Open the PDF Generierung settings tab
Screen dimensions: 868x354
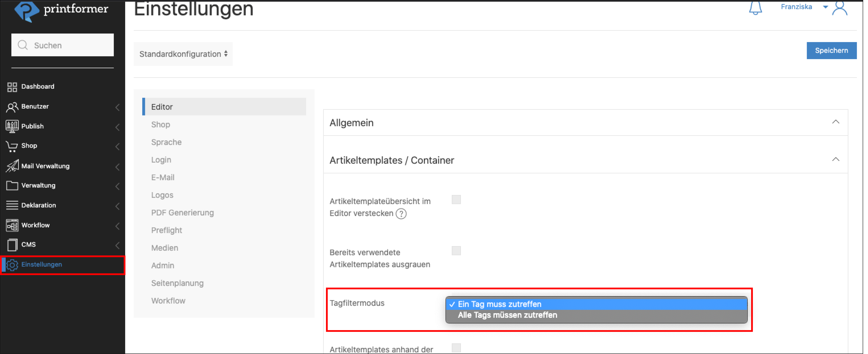(182, 213)
